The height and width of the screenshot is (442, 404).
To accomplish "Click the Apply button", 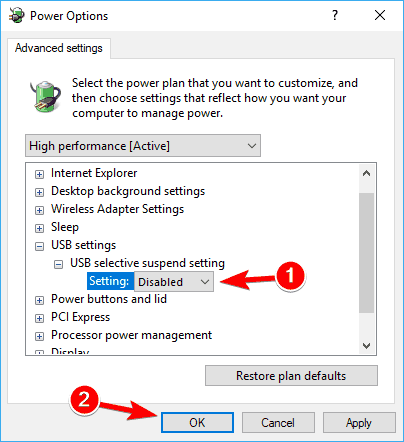I will (359, 423).
